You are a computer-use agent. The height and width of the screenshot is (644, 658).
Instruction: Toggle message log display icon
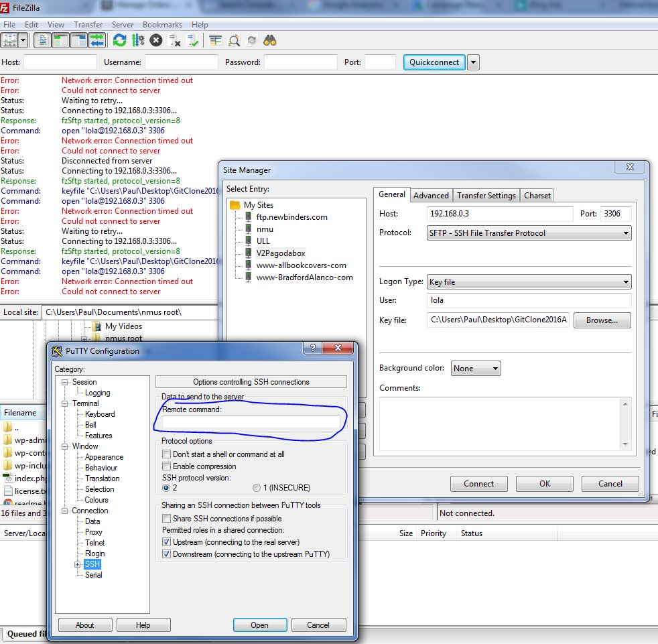tap(42, 41)
